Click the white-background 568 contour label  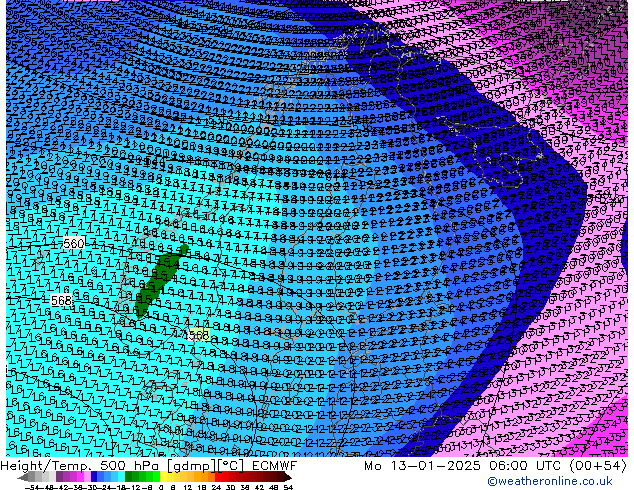61,300
